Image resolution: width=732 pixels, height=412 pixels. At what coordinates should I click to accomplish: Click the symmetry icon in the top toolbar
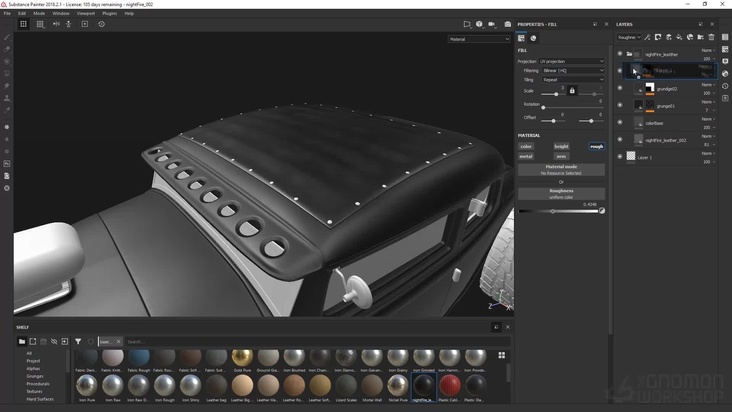click(x=56, y=24)
